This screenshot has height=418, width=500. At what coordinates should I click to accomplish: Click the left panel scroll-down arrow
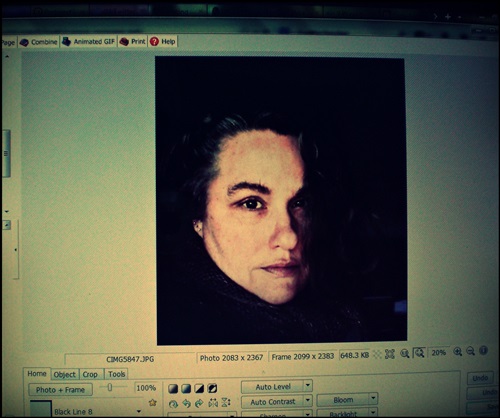(7, 212)
